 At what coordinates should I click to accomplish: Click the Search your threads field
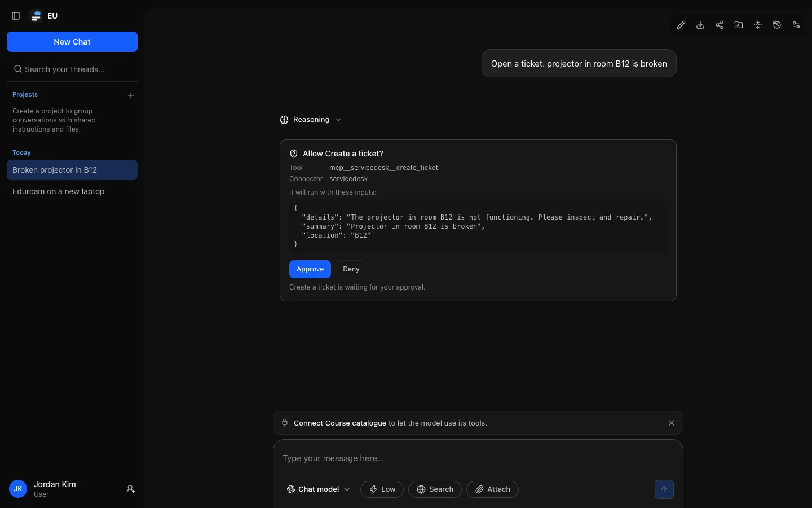point(72,69)
